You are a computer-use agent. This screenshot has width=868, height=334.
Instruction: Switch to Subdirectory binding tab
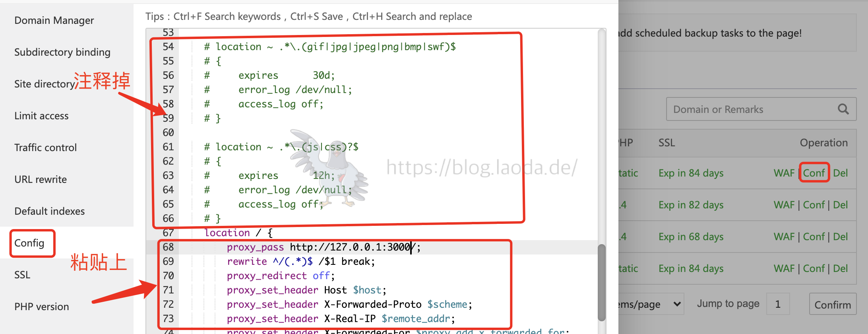coord(62,52)
